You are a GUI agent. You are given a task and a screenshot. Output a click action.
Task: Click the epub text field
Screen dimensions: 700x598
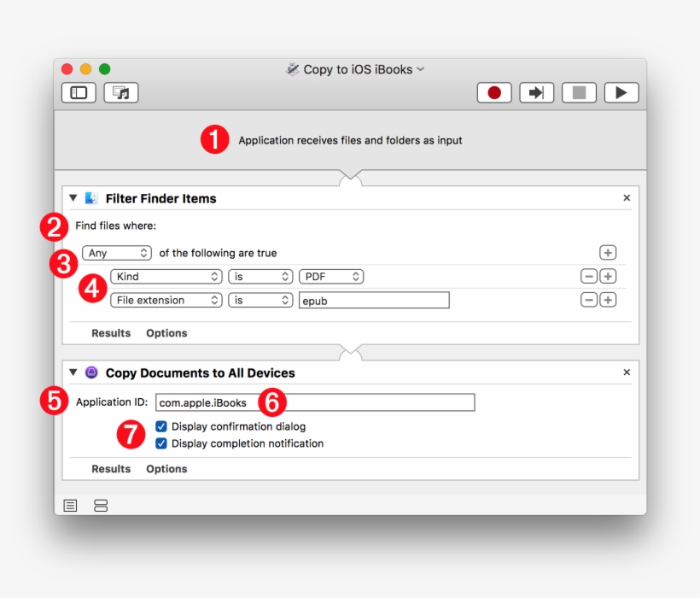(374, 300)
